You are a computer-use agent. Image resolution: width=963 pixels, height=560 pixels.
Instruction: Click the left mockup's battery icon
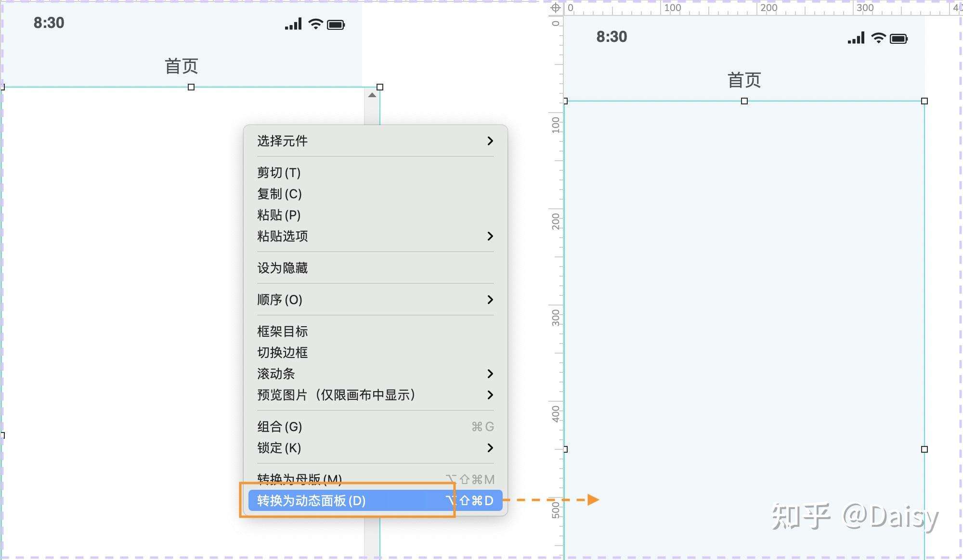click(x=336, y=25)
